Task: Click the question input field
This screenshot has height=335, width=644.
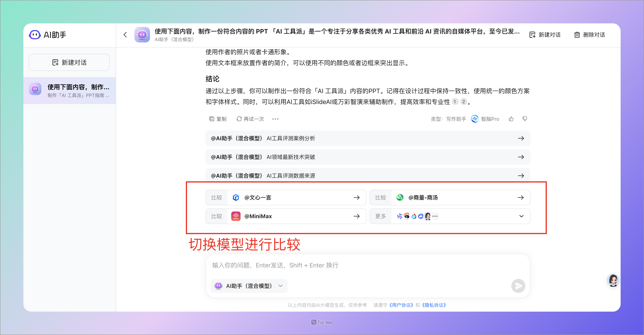Action: click(x=368, y=265)
